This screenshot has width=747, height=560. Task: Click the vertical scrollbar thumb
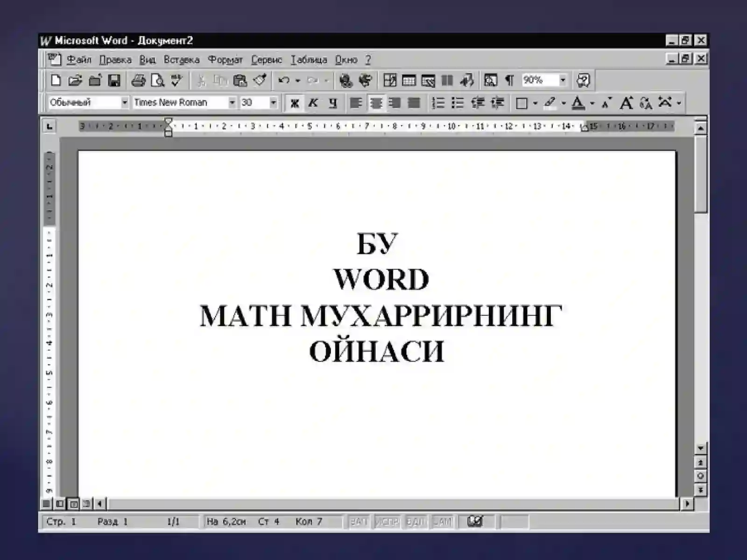[x=700, y=174]
